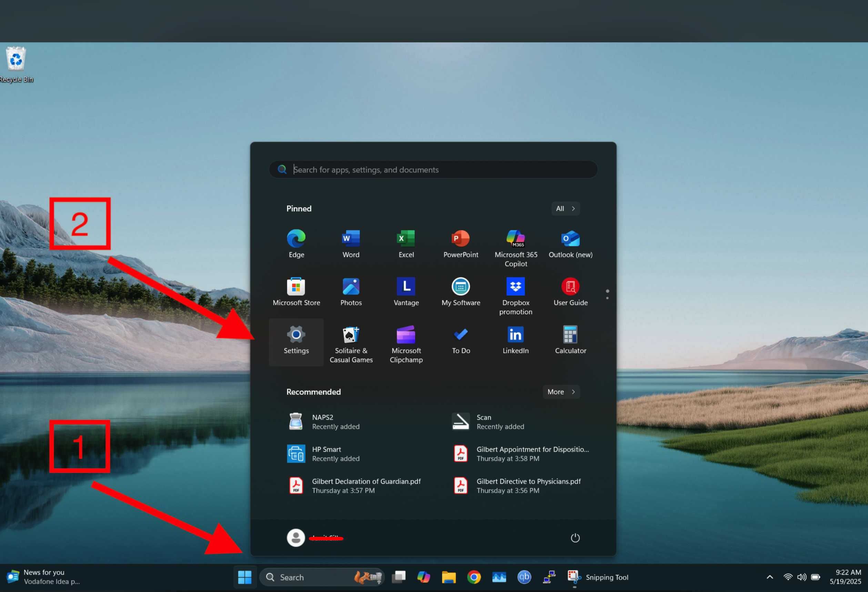Open My Software pinned app
This screenshot has width=868, height=592.
coord(461,292)
